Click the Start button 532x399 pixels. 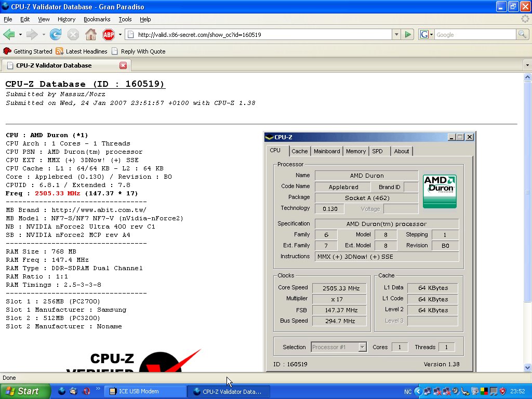tap(25, 391)
